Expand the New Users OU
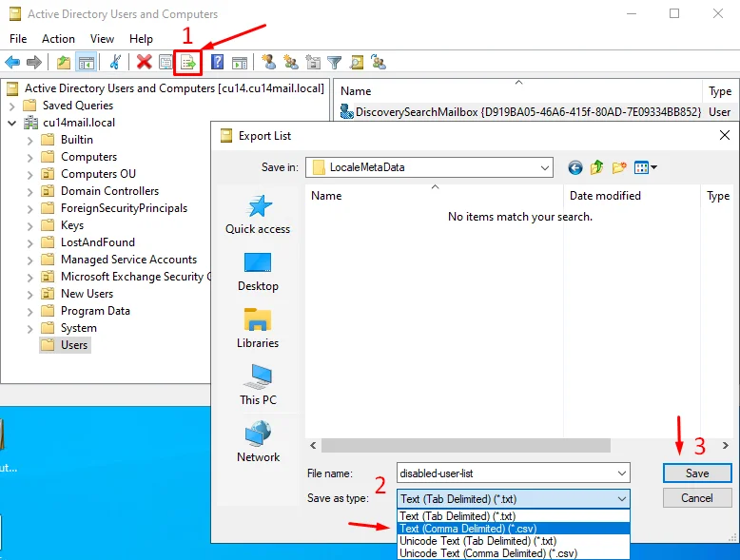Viewport: 740px width, 560px height. click(x=30, y=295)
